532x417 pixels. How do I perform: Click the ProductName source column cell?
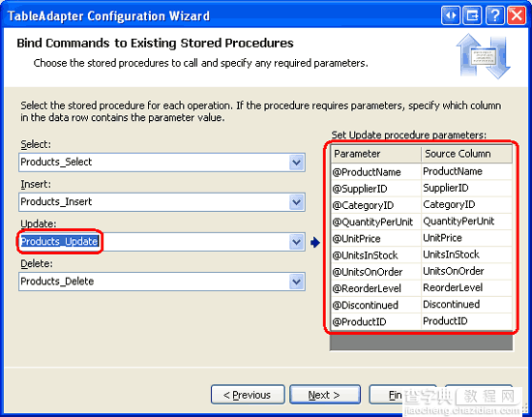[466, 171]
